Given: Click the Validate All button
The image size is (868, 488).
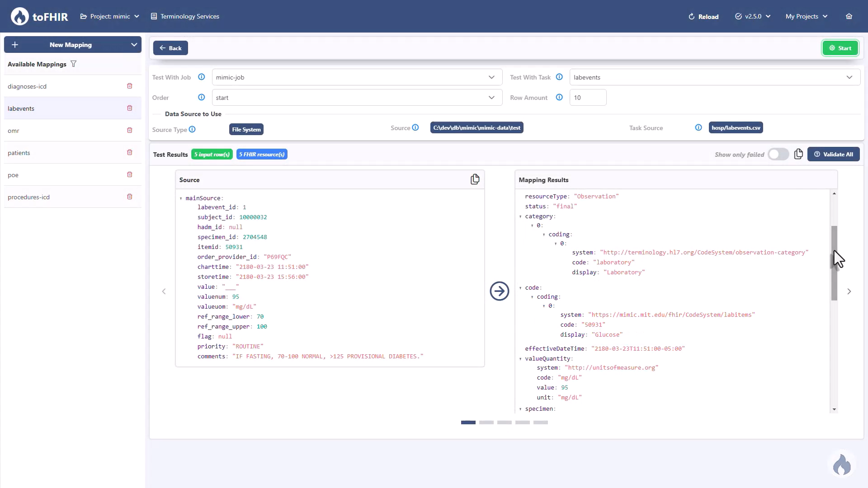Looking at the screenshot, I should pyautogui.click(x=833, y=154).
